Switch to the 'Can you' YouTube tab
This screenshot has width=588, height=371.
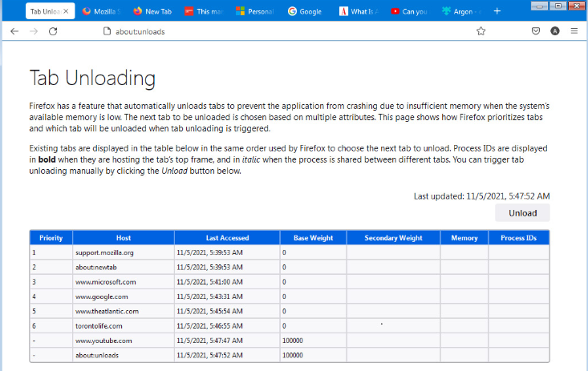click(x=409, y=11)
